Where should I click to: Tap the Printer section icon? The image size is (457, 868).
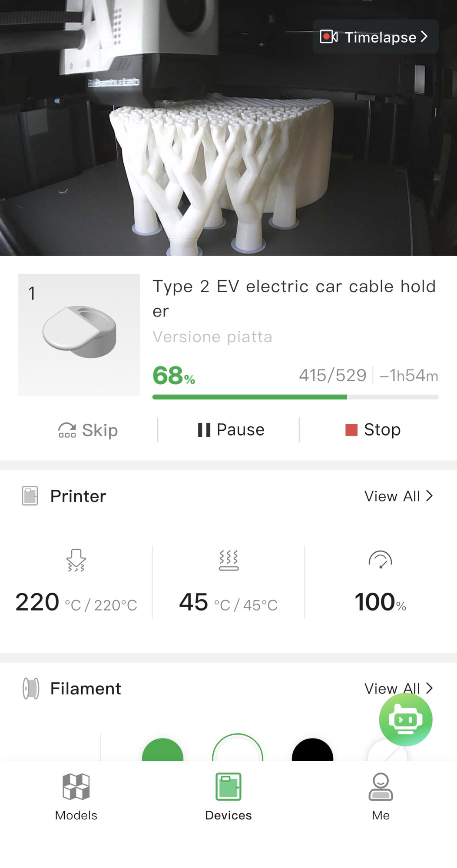tap(30, 496)
